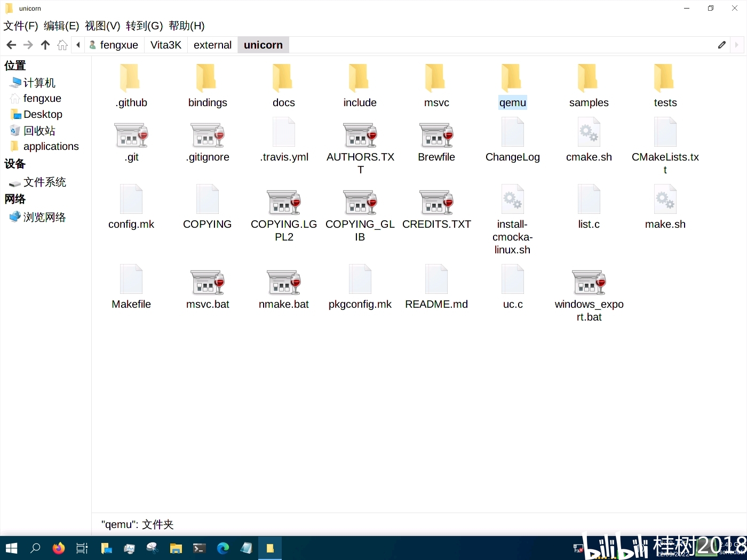Screen dimensions: 747x560
Task: Select the .git file icon
Action: tap(131, 134)
